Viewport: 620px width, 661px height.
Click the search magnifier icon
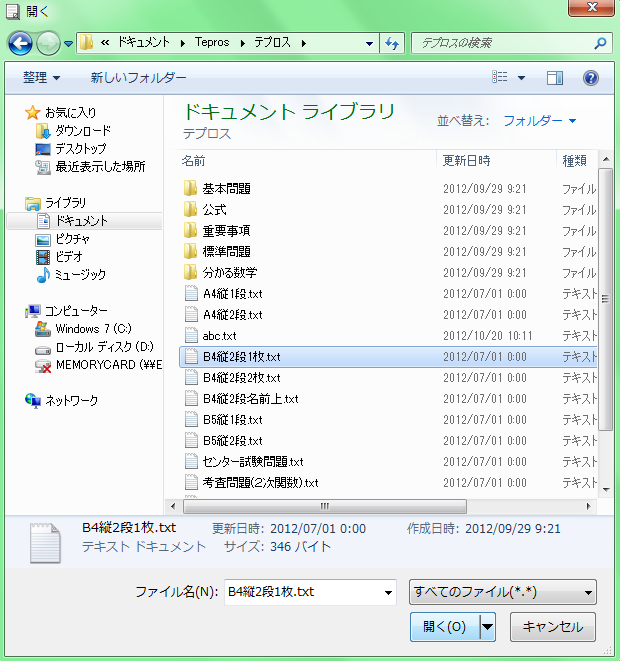coord(600,43)
